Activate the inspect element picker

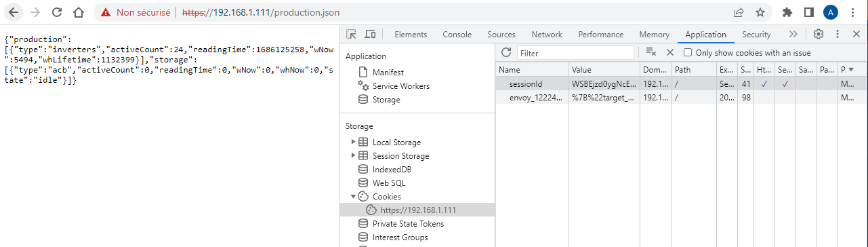pos(351,34)
